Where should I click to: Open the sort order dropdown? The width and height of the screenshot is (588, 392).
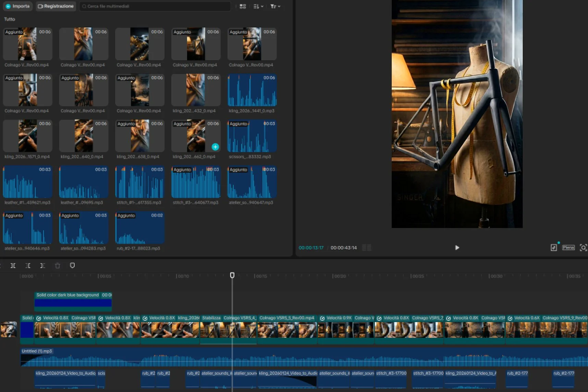click(258, 6)
